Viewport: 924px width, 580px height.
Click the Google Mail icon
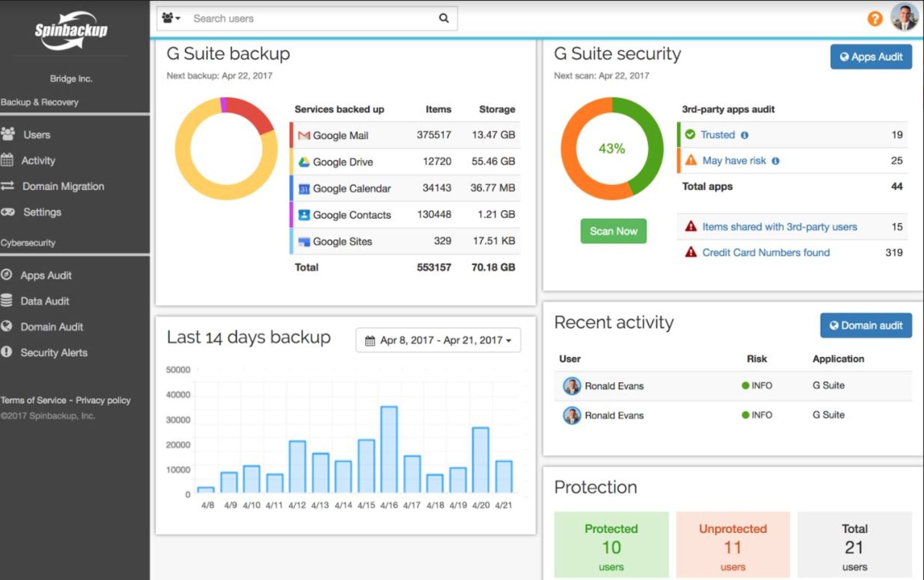tap(304, 135)
